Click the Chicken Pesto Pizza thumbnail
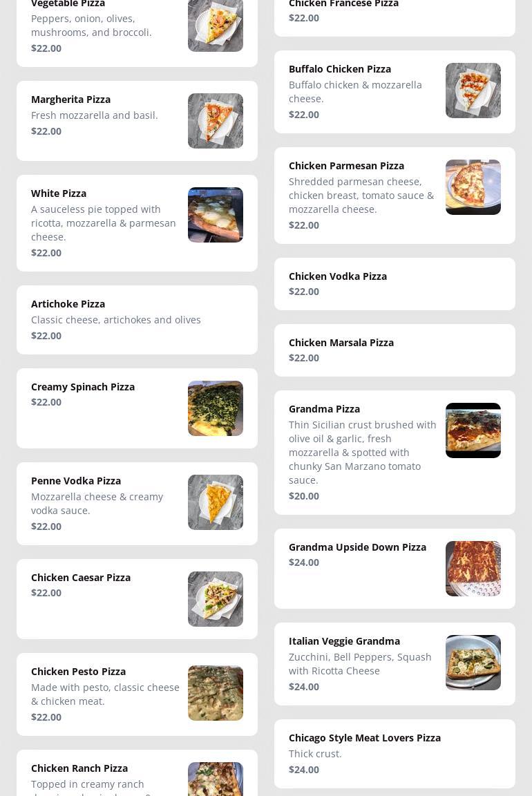This screenshot has height=796, width=532. click(216, 693)
